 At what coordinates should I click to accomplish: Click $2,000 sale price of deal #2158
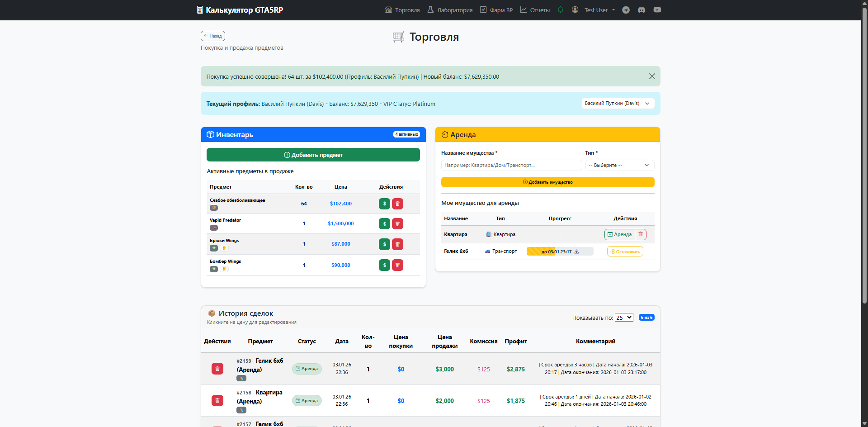coord(445,401)
